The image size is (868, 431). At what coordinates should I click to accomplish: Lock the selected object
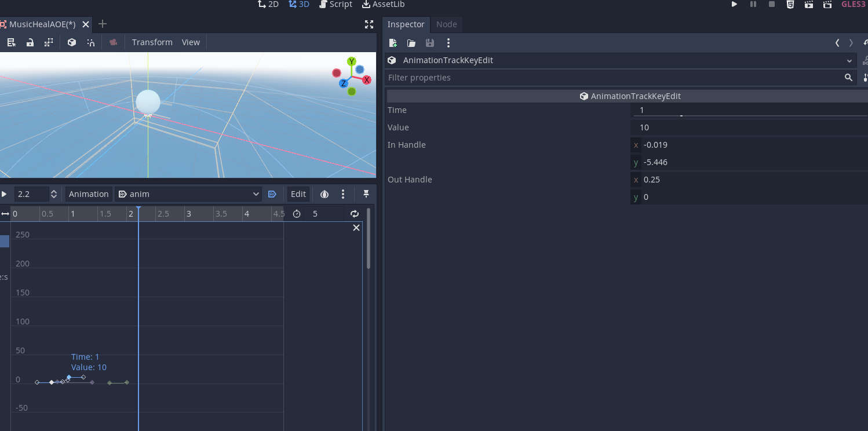[30, 42]
